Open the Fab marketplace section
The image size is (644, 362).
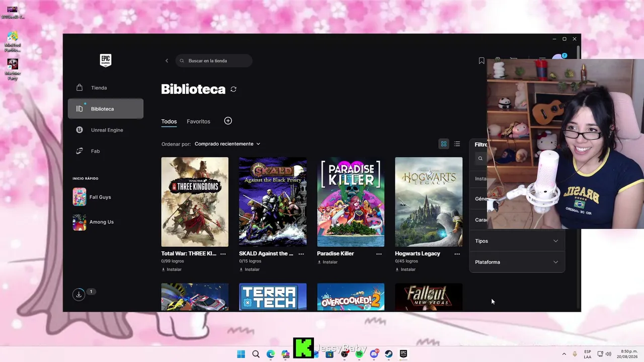[106, 151]
